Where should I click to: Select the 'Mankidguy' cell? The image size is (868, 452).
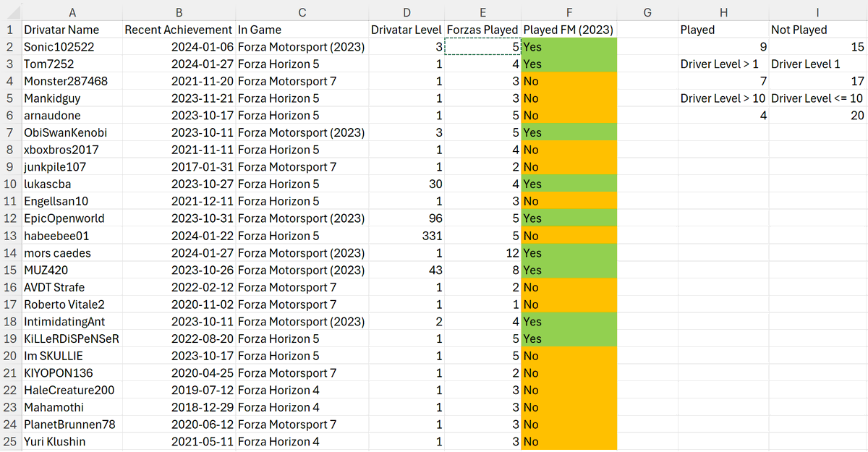click(72, 98)
